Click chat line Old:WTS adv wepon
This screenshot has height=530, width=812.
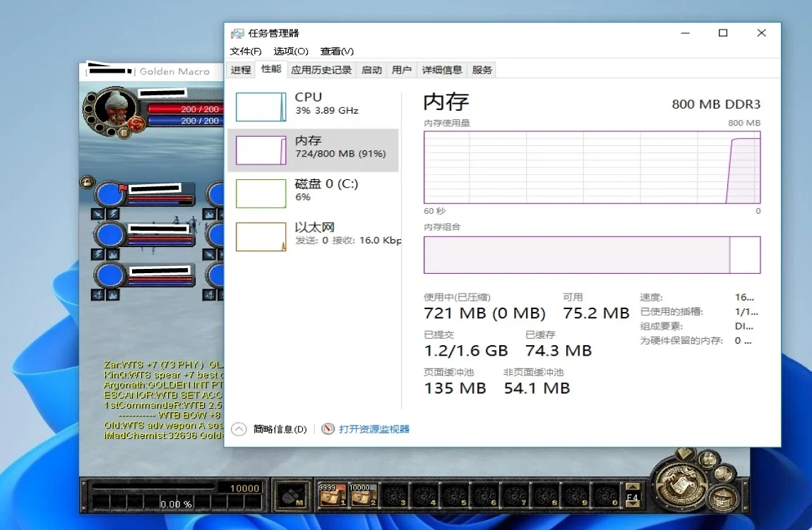click(x=163, y=425)
